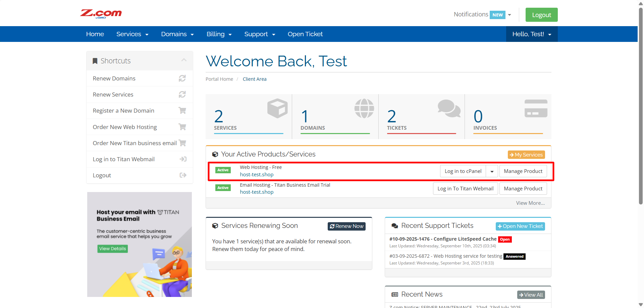This screenshot has height=308, width=644.
Task: Open the Notifications dropdown
Action: (x=482, y=14)
